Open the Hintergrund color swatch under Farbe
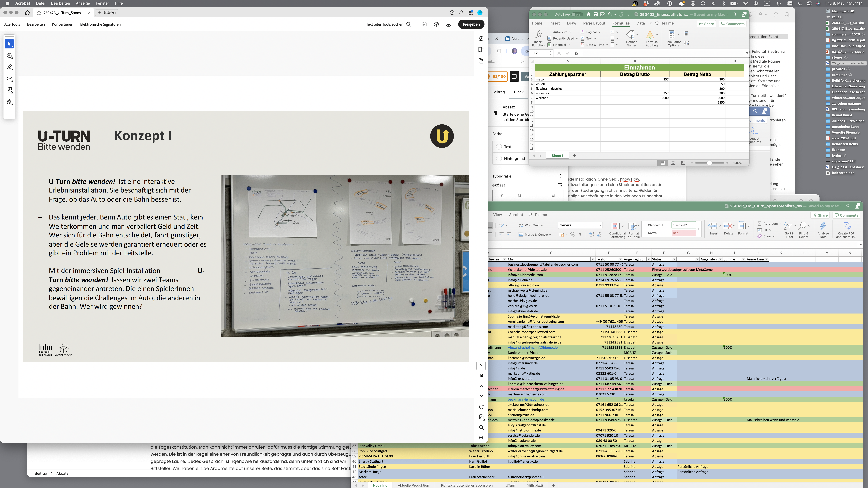Viewport: 868px width, 488px height. pyautogui.click(x=499, y=159)
